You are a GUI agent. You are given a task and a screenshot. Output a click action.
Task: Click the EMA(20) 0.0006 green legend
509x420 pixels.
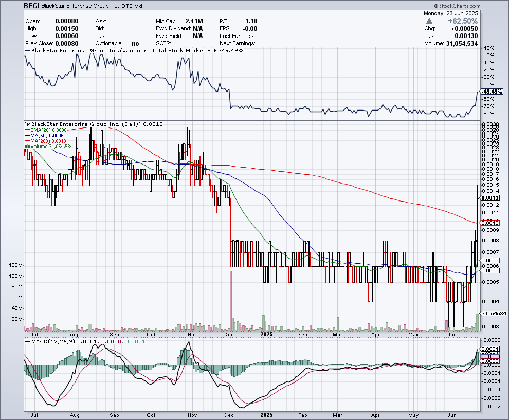click(46, 130)
